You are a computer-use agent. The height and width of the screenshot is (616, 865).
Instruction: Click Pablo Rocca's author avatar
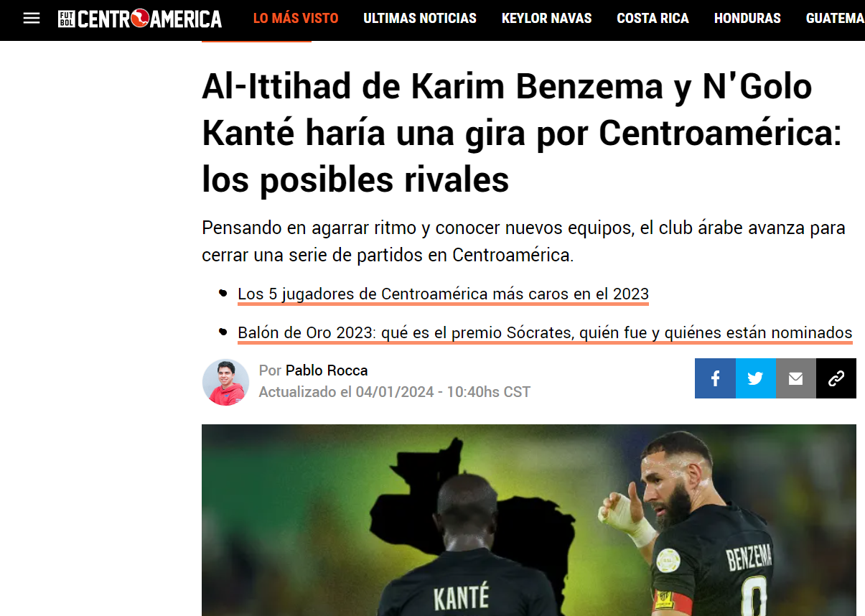pos(225,383)
